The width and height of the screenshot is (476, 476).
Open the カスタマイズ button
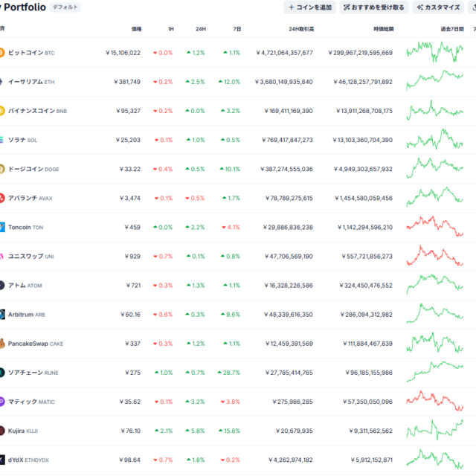pos(438,7)
